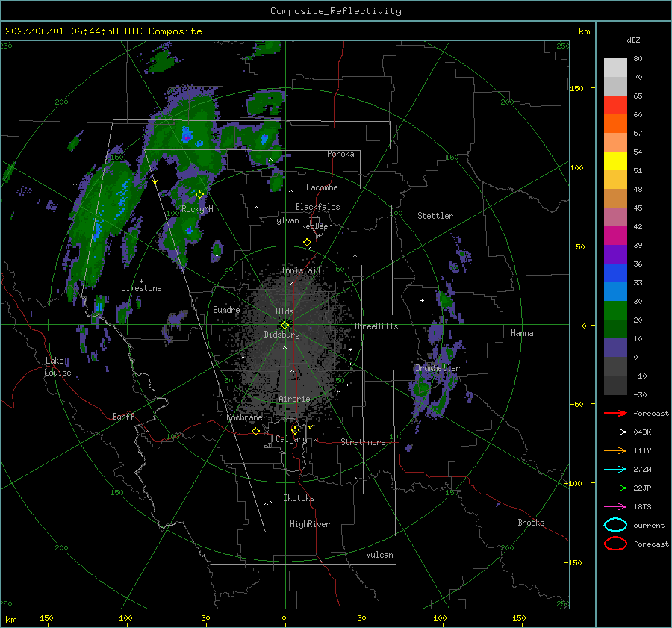Click the Ponoka label

[340, 155]
